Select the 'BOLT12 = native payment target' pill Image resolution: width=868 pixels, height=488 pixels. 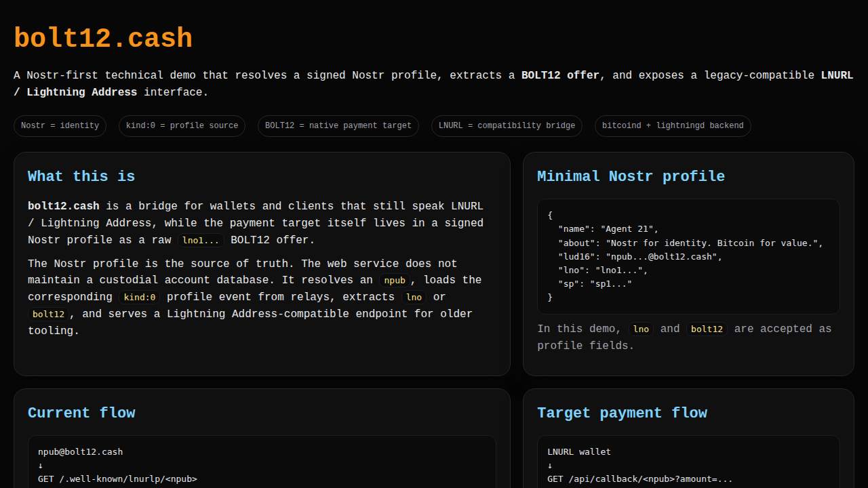click(338, 126)
